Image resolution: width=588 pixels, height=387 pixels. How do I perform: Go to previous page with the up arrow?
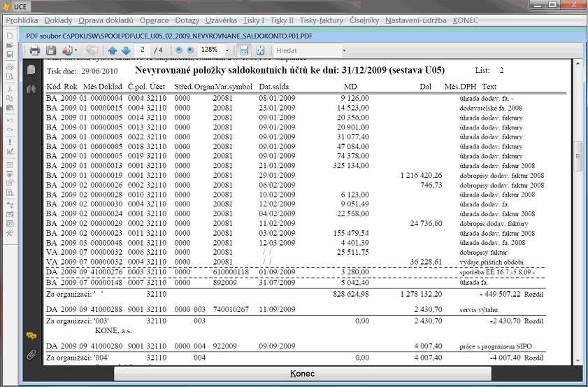click(x=113, y=50)
